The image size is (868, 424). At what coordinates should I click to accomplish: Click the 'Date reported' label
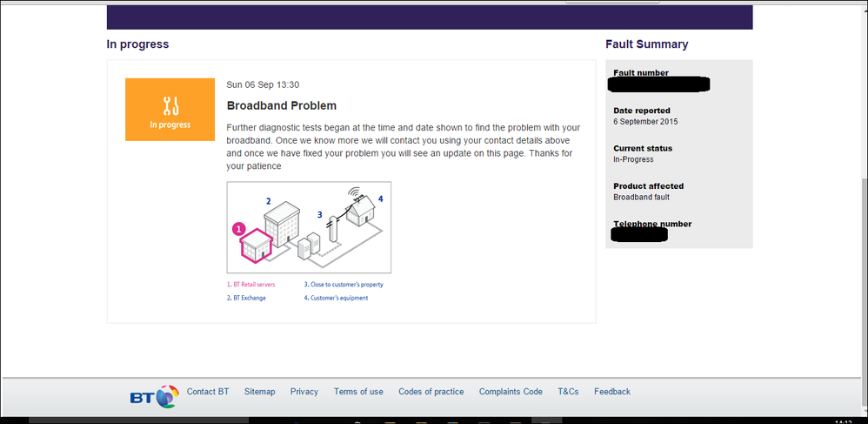pyautogui.click(x=642, y=111)
